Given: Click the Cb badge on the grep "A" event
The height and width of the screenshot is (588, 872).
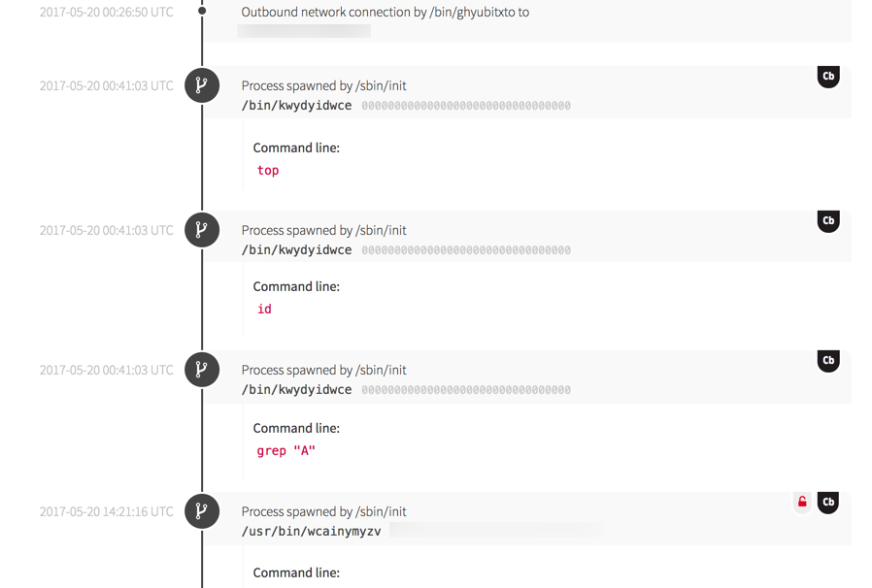Looking at the screenshot, I should point(827,361).
